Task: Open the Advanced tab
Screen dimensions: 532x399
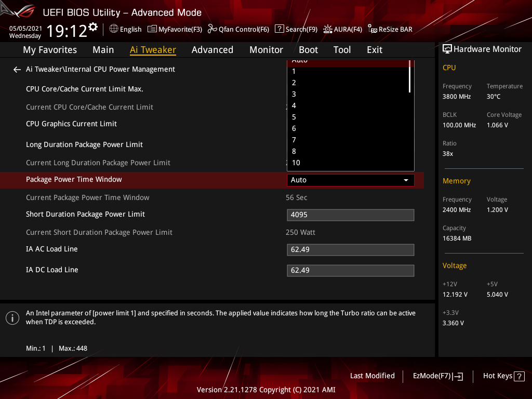Action: 212,50
